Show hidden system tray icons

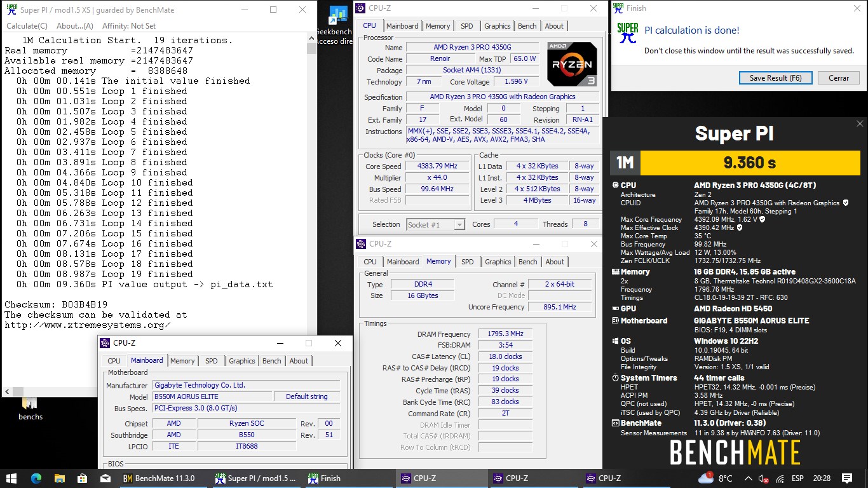tap(749, 478)
